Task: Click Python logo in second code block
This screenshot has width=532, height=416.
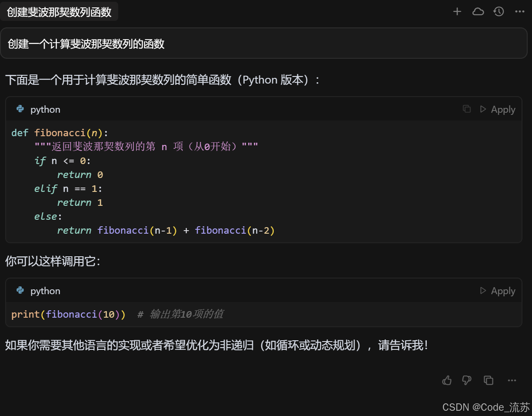Action: coord(20,291)
